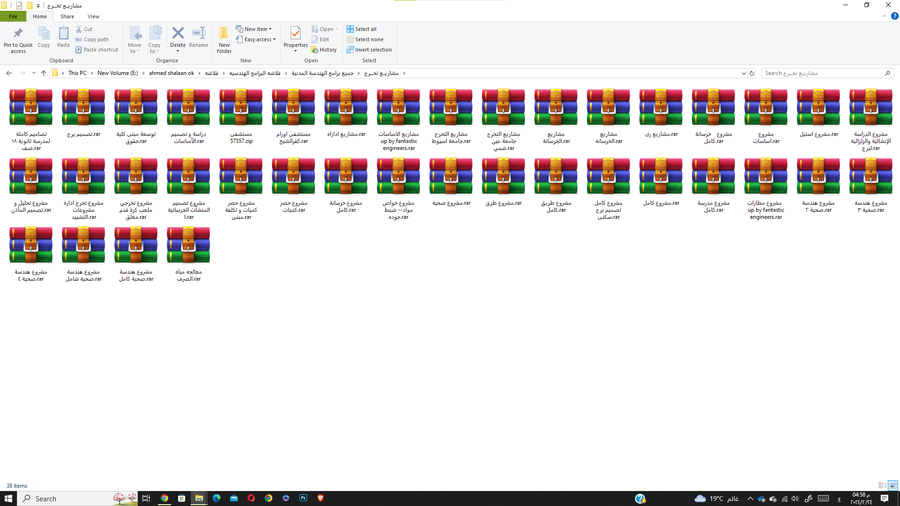
Task: Click the search box in File Explorer
Action: pyautogui.click(x=822, y=73)
